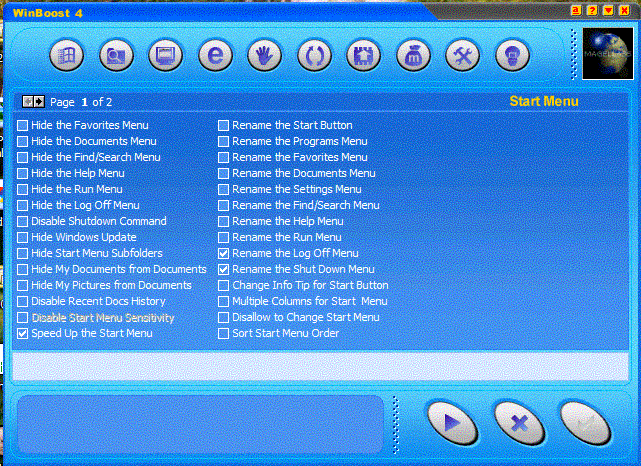Click the 'a' title bar icon
This screenshot has width=641, height=466.
(x=576, y=10)
